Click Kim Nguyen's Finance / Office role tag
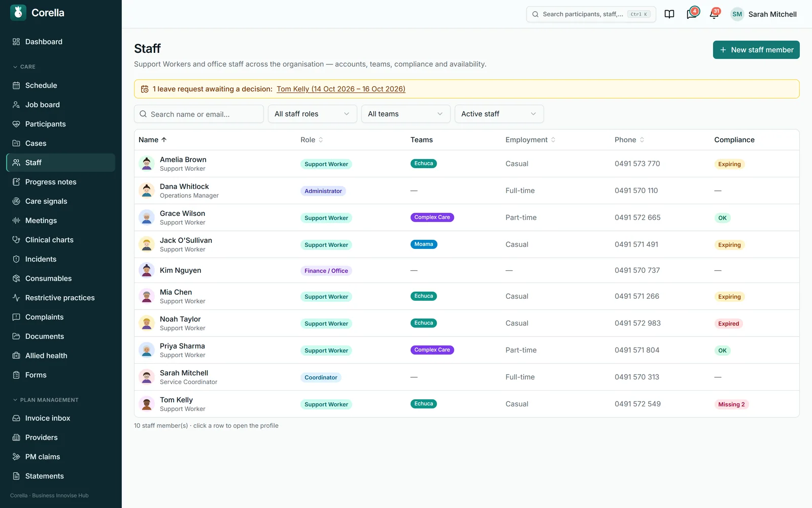 (326, 271)
